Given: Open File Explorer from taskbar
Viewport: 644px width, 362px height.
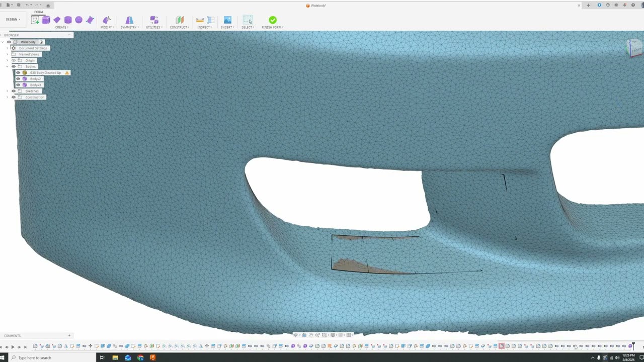Looking at the screenshot, I should point(115,357).
